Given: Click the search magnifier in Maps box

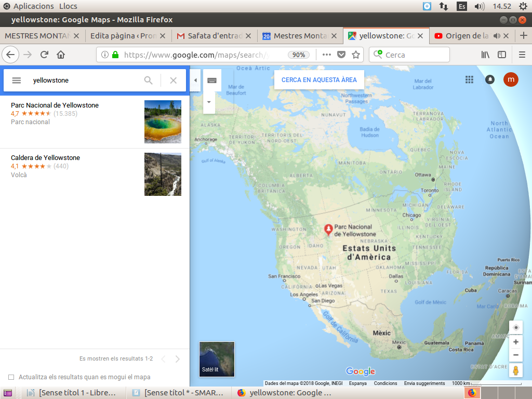Looking at the screenshot, I should tap(148, 81).
